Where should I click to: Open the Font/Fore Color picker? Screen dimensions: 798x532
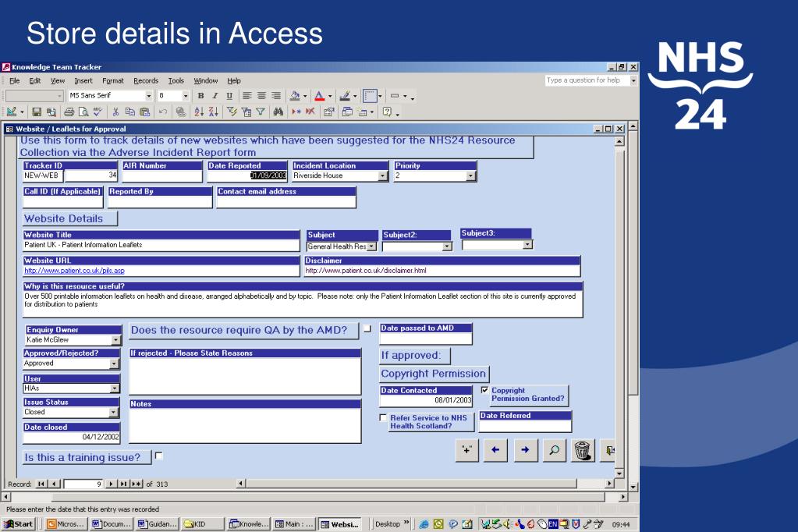[319, 96]
